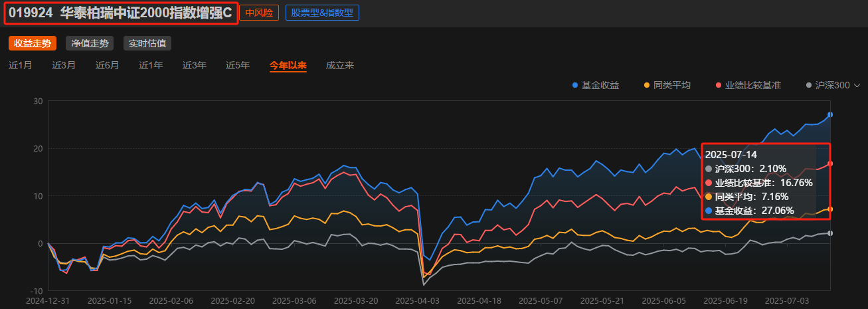This screenshot has width=868, height=309.
Task: Click the red 业绩比较基准 legend dot
Action: 719,86
